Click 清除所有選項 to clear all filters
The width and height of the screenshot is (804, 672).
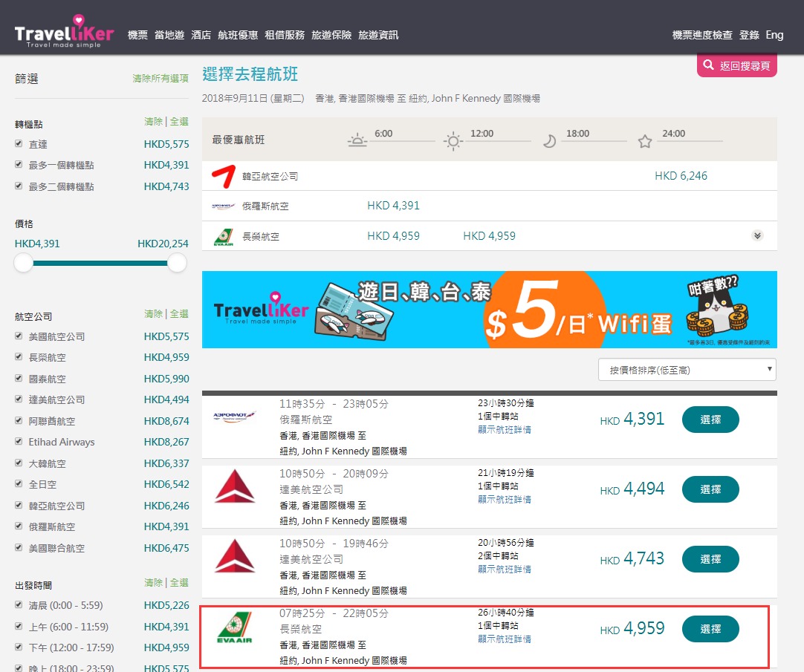coord(161,79)
